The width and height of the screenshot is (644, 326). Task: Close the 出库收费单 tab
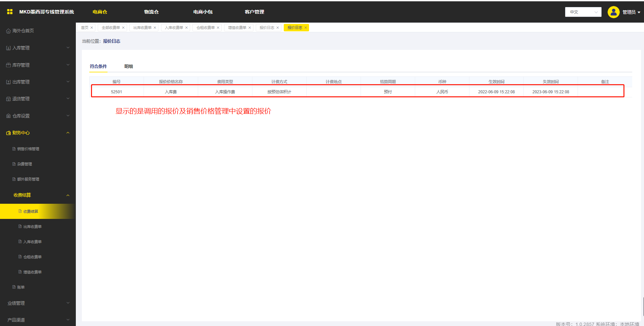155,28
